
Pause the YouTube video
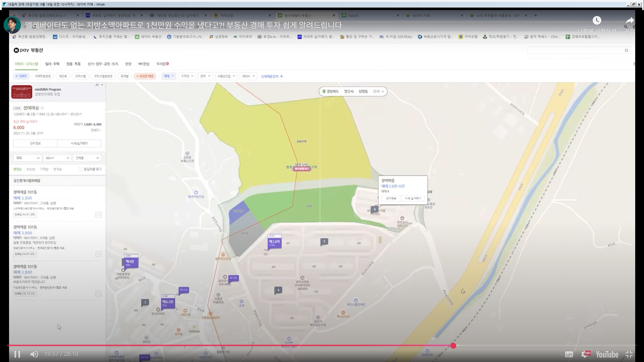17,354
